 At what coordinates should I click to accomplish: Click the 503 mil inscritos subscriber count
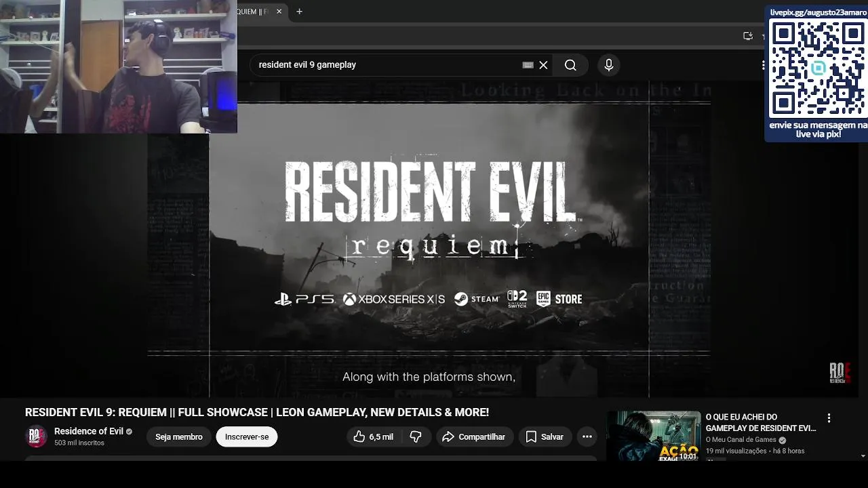click(x=79, y=443)
